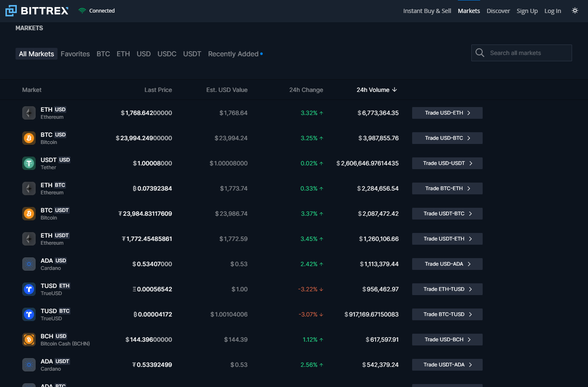This screenshot has height=387, width=588.
Task: Open the Markets nav item
Action: click(x=469, y=11)
